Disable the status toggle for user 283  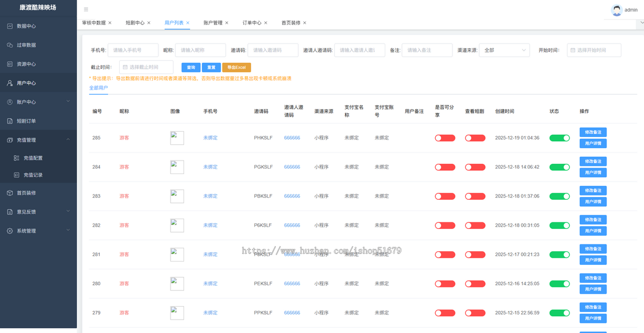560,196
